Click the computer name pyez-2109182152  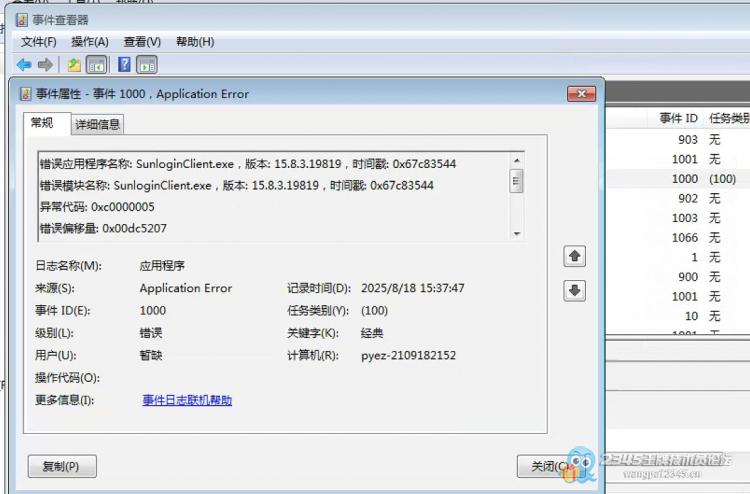click(408, 355)
